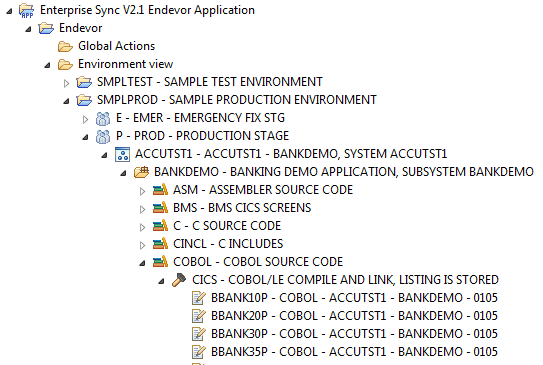
Task: Select the BBANK35P COBOL element
Action: 354,352
